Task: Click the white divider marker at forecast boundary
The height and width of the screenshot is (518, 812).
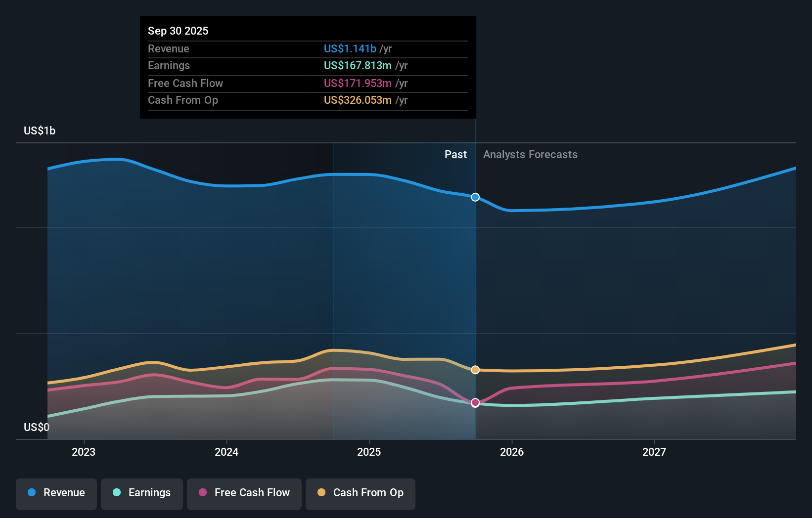Action: [475, 197]
